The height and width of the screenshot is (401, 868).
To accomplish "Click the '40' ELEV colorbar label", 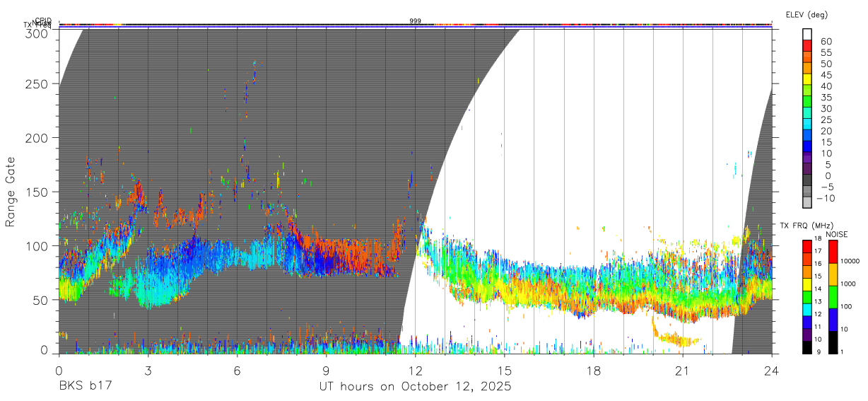I will click(826, 86).
